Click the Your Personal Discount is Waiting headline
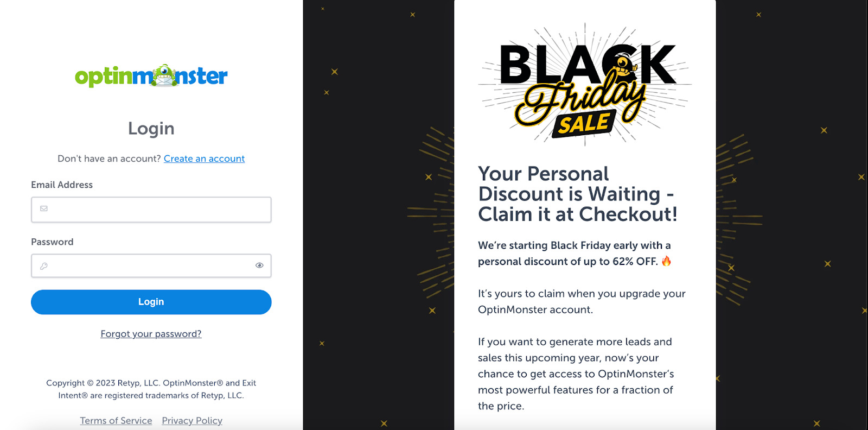This screenshot has height=430, width=868. pyautogui.click(x=577, y=194)
